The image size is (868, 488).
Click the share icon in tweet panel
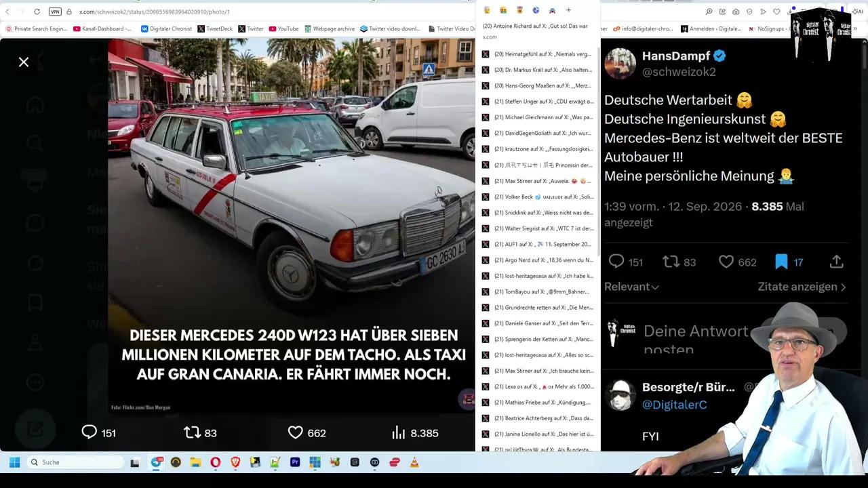coord(837,262)
